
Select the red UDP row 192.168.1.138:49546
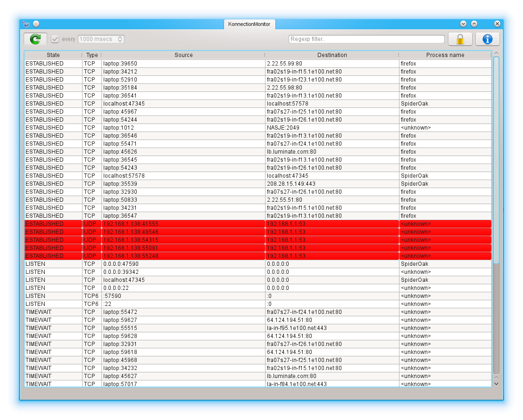coord(258,231)
